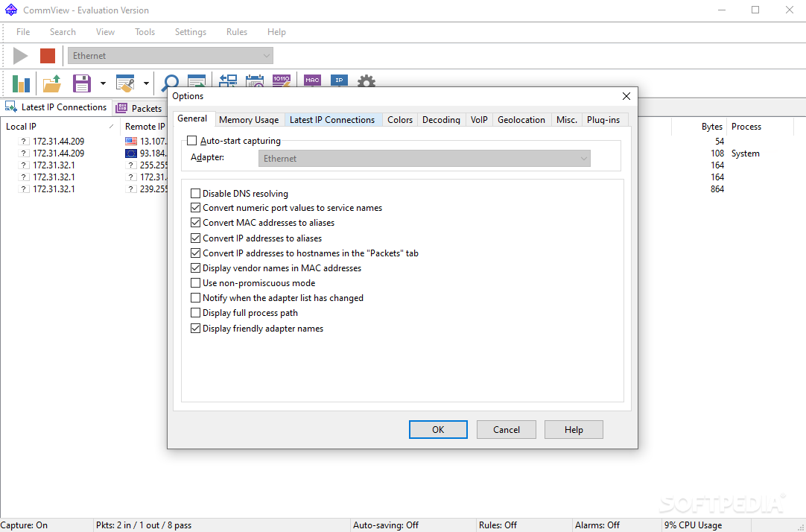The width and height of the screenshot is (806, 532).
Task: Click the magnifier Find icon
Action: tap(170, 82)
